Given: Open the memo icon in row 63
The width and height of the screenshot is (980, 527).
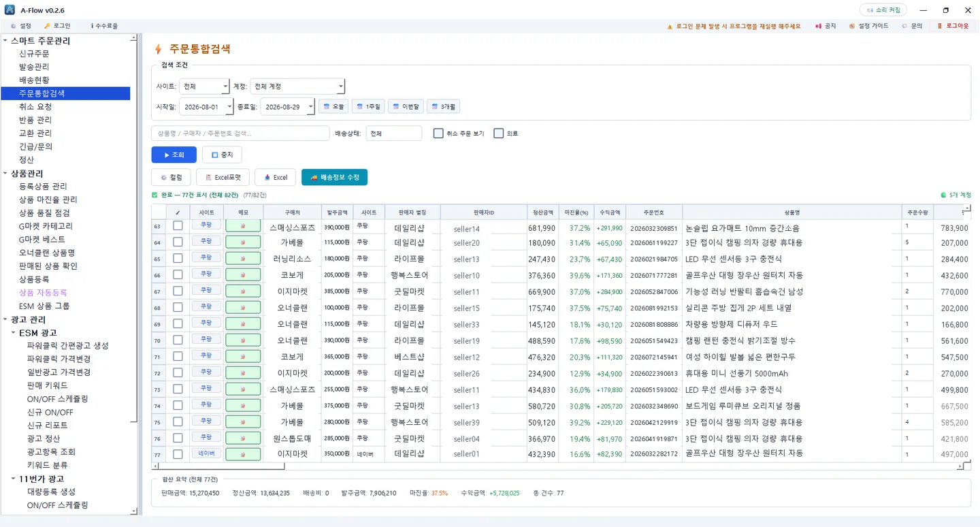Looking at the screenshot, I should tap(243, 227).
